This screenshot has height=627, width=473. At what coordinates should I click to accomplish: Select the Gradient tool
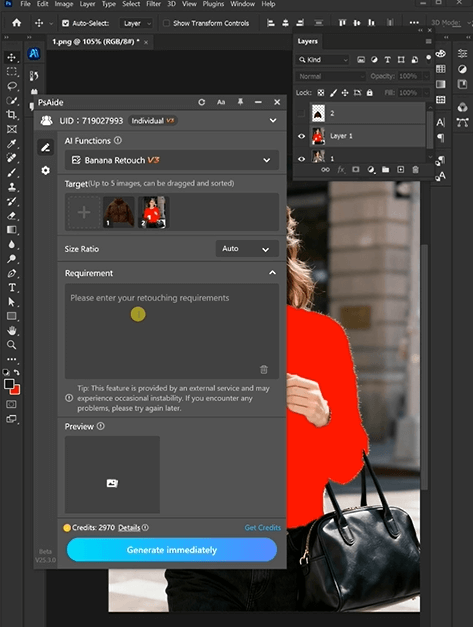[x=12, y=230]
